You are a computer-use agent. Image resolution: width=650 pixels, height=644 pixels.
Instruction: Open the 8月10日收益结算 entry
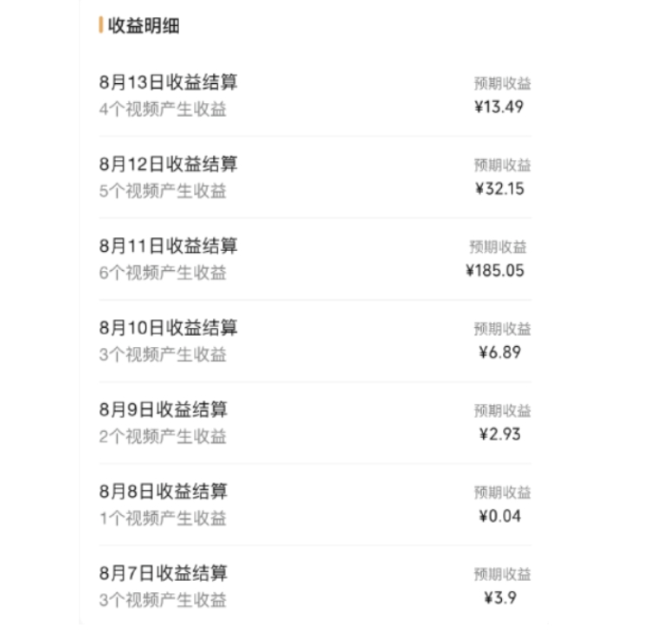click(169, 328)
